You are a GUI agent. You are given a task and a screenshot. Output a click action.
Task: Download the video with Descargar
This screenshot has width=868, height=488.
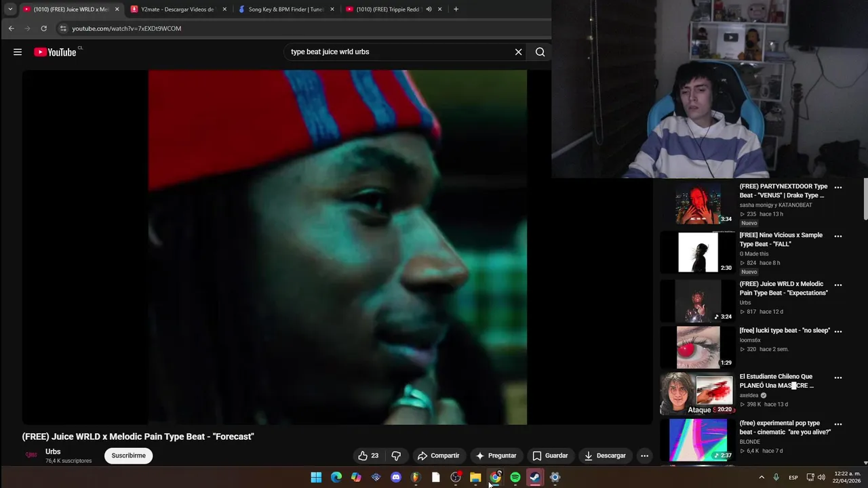[605, 455]
